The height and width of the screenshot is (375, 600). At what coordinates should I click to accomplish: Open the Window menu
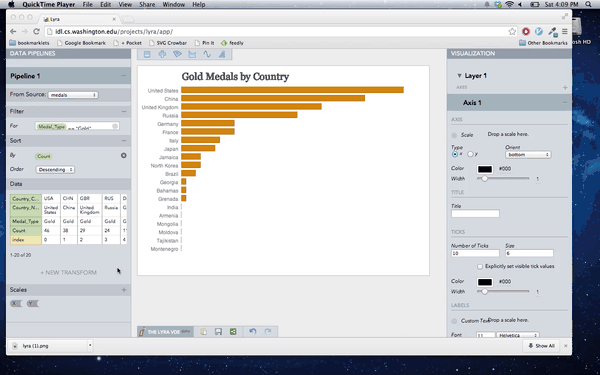174,5
